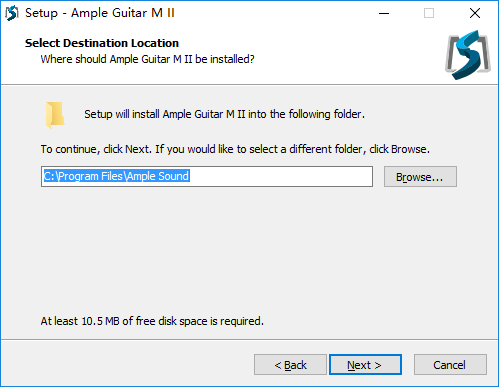This screenshot has height=387, width=499.
Task: Click the 'Setup - Ample Guitar M II' window title
Action: pyautogui.click(x=100, y=13)
